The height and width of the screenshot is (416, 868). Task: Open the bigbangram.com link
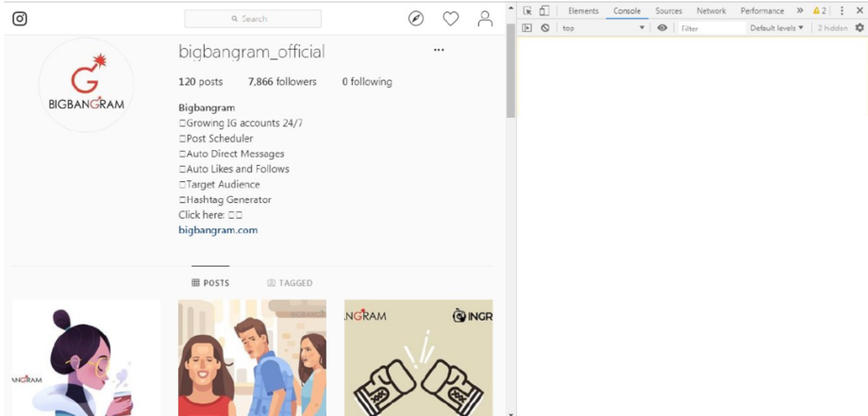tap(218, 230)
